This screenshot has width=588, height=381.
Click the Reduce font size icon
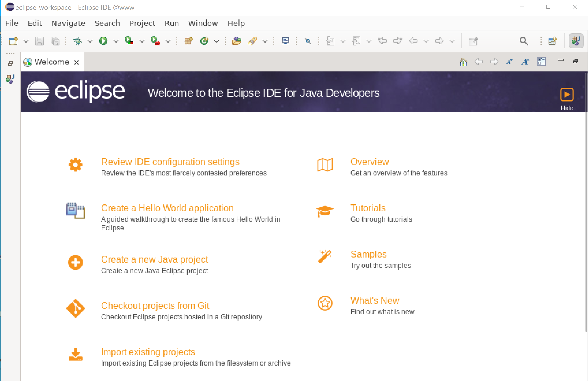(509, 62)
